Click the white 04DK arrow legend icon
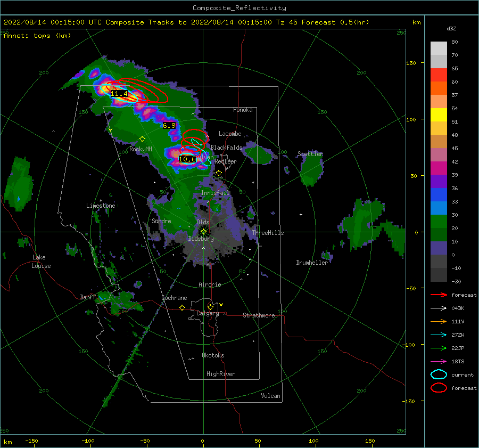 pos(439,308)
